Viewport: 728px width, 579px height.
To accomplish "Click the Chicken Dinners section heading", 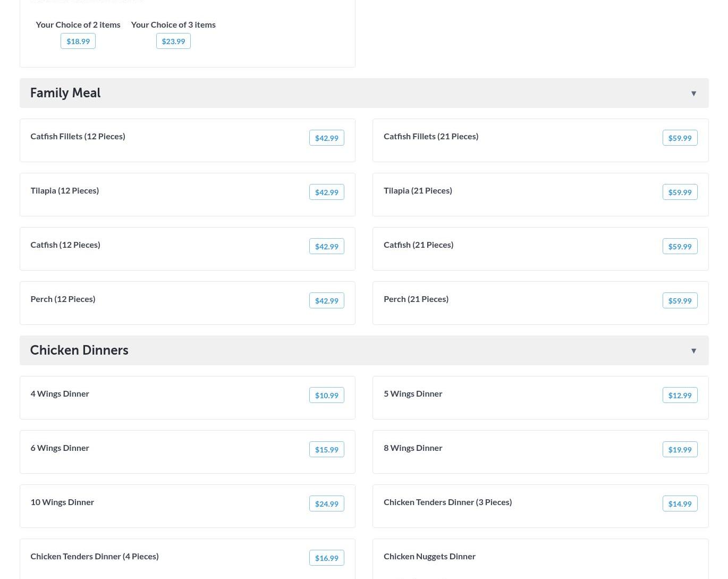I will click(79, 350).
